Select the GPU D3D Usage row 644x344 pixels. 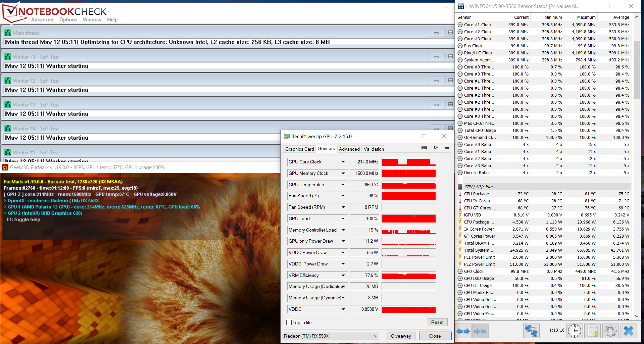(544, 278)
